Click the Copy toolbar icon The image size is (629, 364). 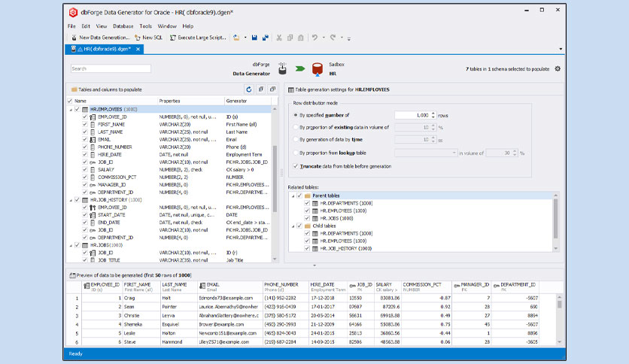pos(290,38)
